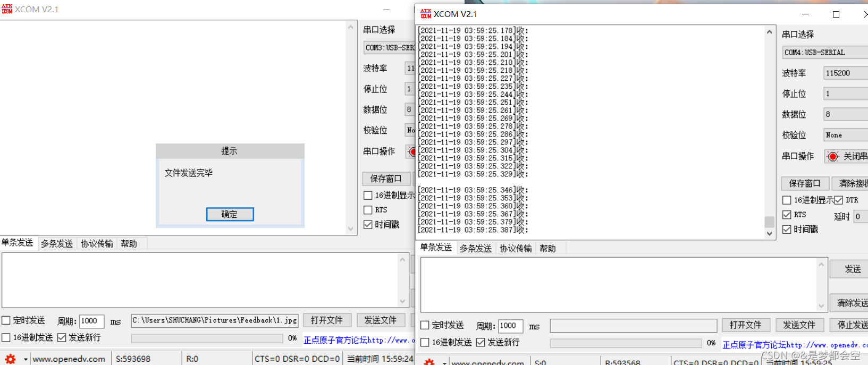Click 关闭串口 button in right window
Screen dimensions: 868x365
(847, 156)
